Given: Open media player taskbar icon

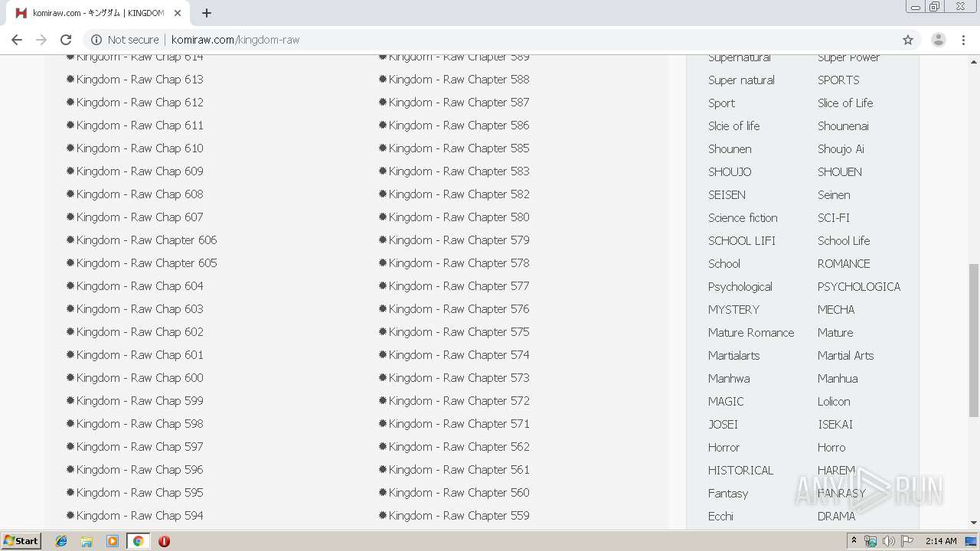Looking at the screenshot, I should coord(113,541).
